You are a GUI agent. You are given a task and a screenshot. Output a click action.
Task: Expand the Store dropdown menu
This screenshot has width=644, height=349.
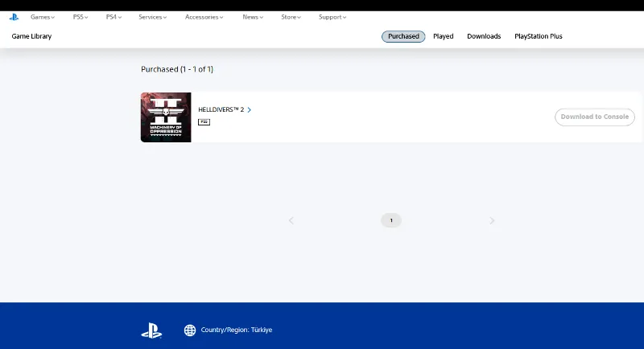[291, 17]
